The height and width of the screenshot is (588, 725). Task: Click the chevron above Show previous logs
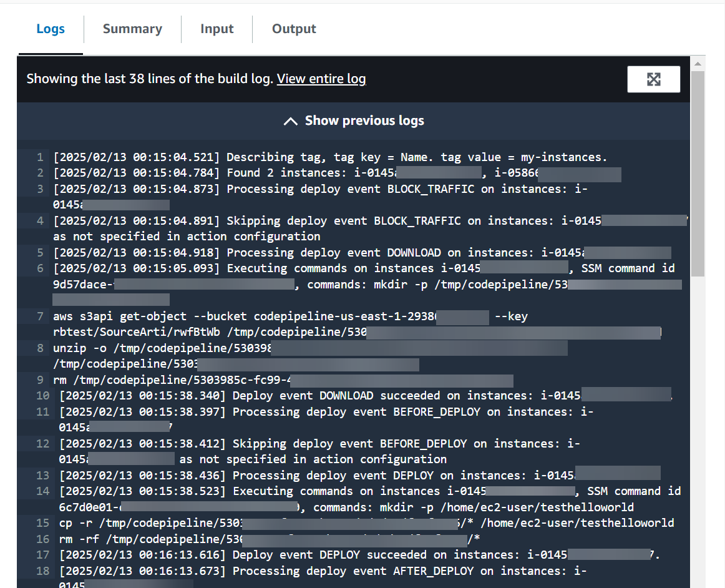point(290,120)
